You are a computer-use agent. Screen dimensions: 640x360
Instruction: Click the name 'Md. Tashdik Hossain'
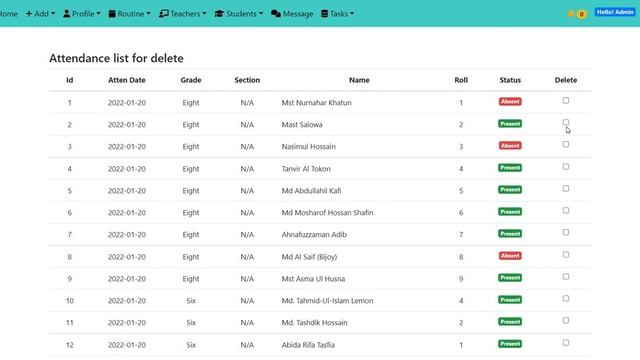tap(314, 322)
